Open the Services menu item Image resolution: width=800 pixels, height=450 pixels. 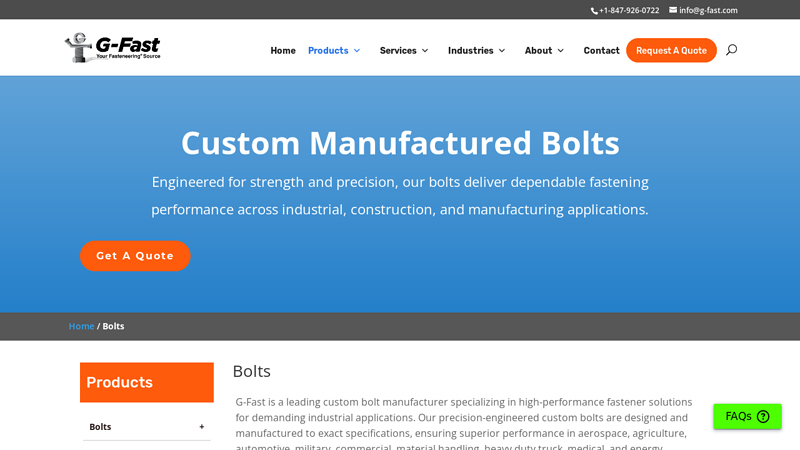coord(398,51)
